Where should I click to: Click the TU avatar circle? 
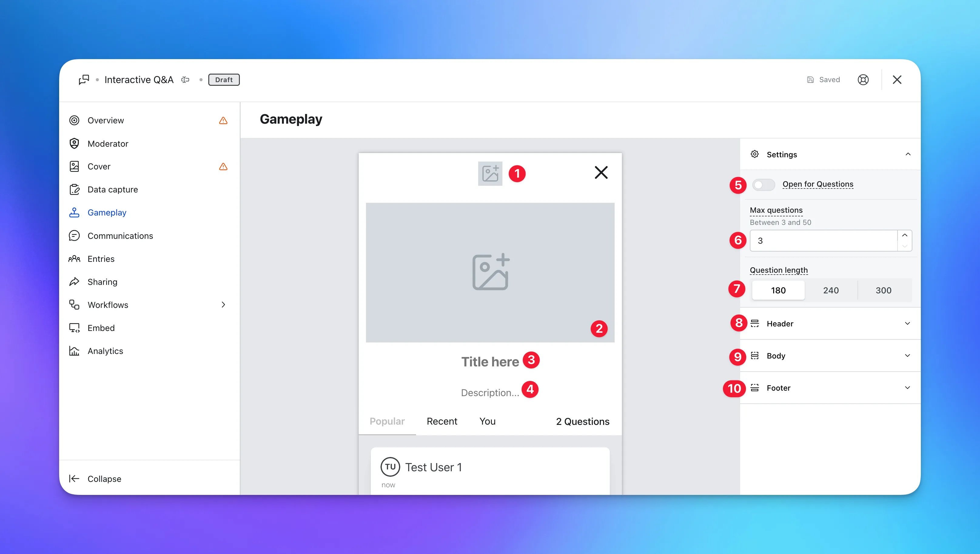(390, 467)
